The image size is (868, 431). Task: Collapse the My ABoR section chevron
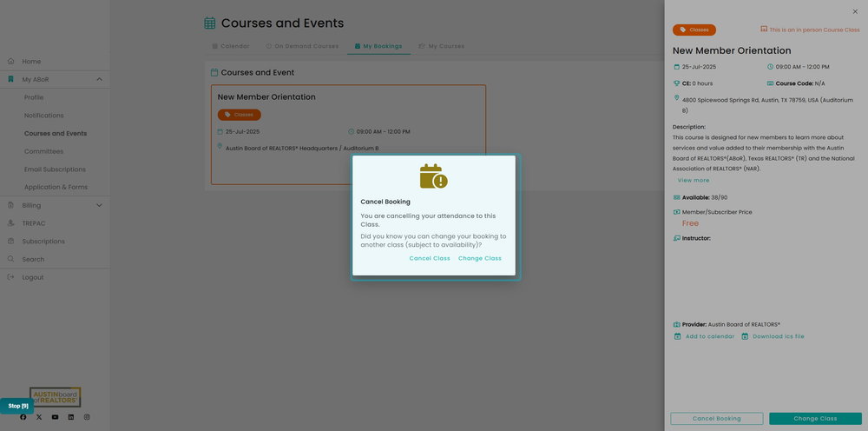(x=99, y=79)
